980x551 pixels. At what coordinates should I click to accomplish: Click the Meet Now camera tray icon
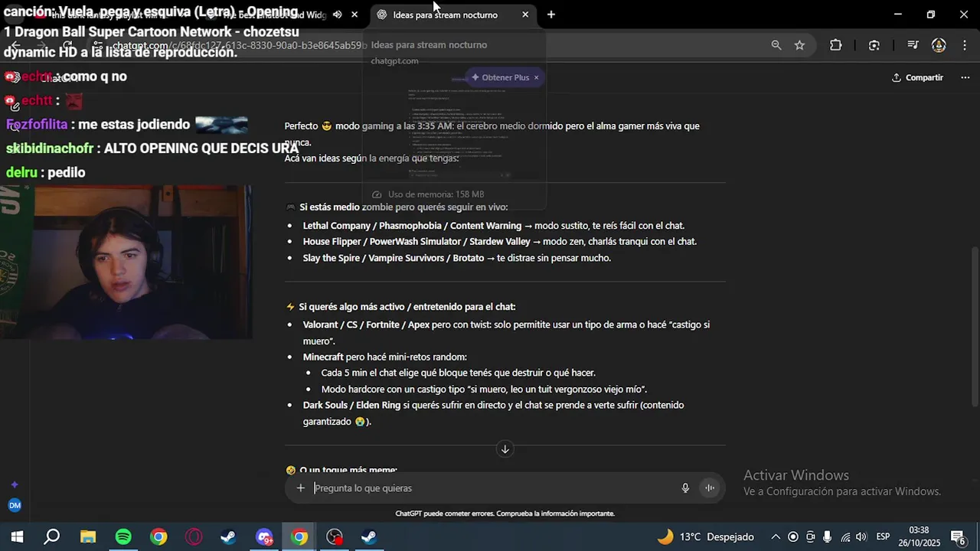[811, 536]
